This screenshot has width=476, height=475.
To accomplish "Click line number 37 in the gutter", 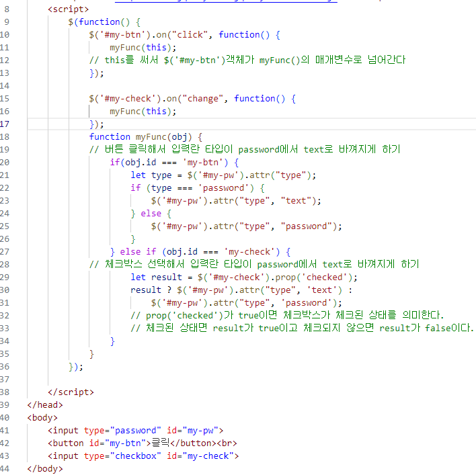I will click(x=5, y=380).
